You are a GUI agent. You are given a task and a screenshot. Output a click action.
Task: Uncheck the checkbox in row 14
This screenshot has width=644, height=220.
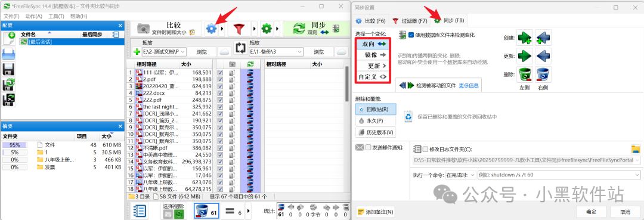220,162
